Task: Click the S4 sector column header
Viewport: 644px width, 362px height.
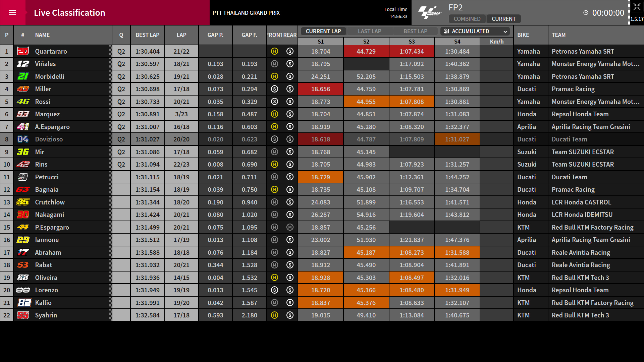Action: [457, 42]
